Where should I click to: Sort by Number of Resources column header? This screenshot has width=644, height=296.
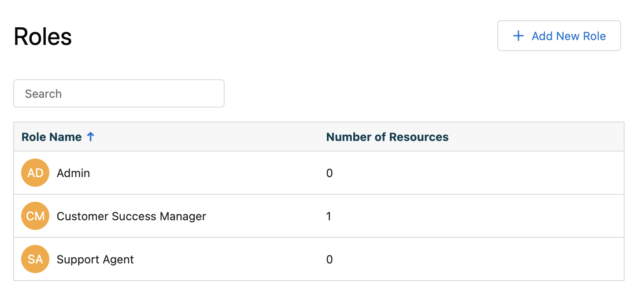[x=387, y=137]
